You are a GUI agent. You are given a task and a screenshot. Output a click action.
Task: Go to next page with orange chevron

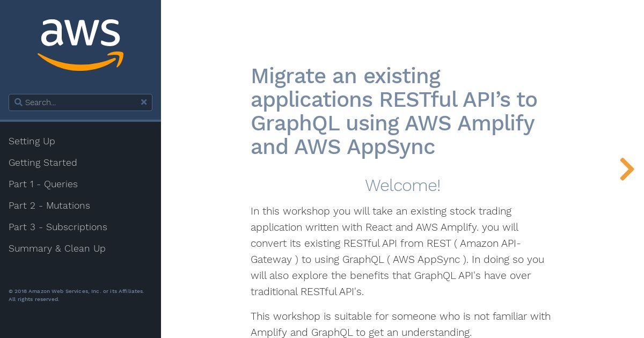[x=627, y=169]
